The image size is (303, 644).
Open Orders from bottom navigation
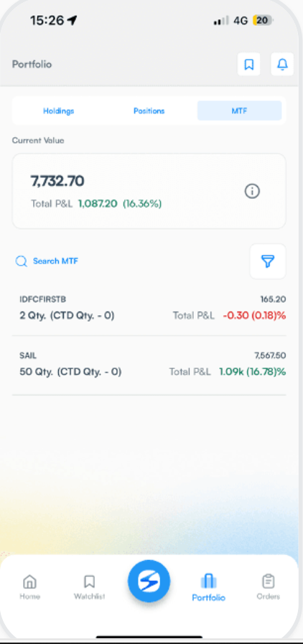pyautogui.click(x=268, y=587)
